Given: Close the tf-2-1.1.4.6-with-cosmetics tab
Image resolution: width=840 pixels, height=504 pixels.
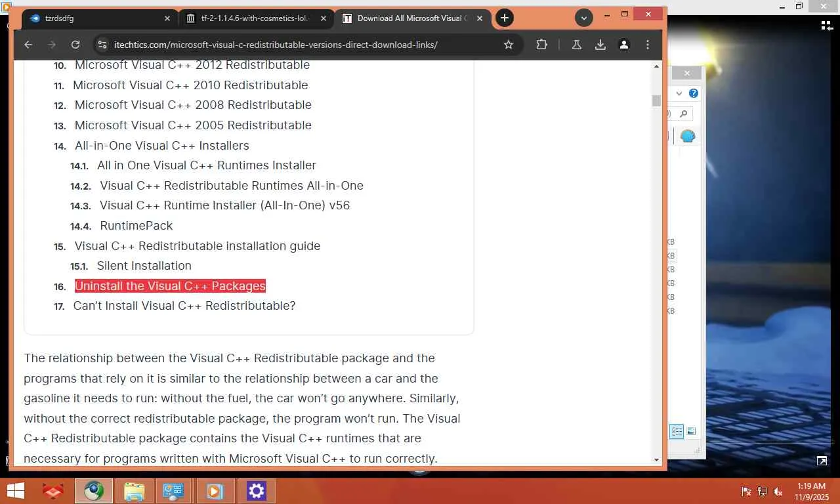Looking at the screenshot, I should pyautogui.click(x=323, y=18).
